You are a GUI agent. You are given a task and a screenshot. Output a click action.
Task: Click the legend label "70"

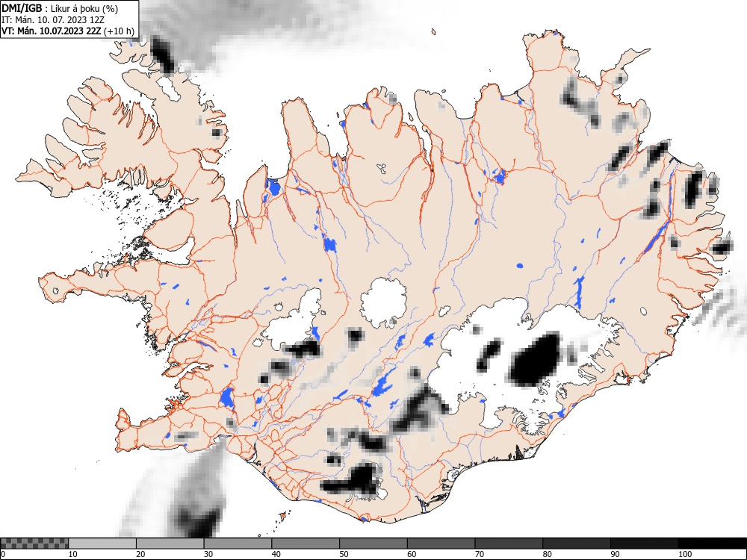[x=478, y=554]
